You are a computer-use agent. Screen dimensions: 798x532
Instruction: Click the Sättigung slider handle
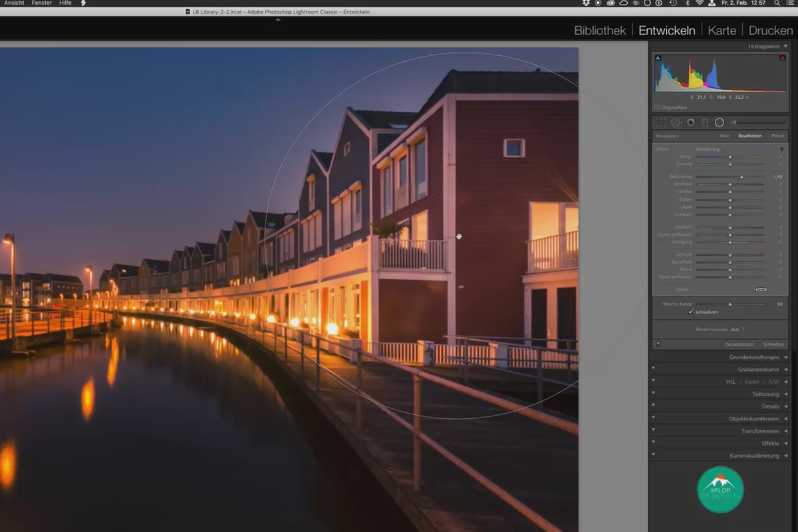tap(730, 242)
